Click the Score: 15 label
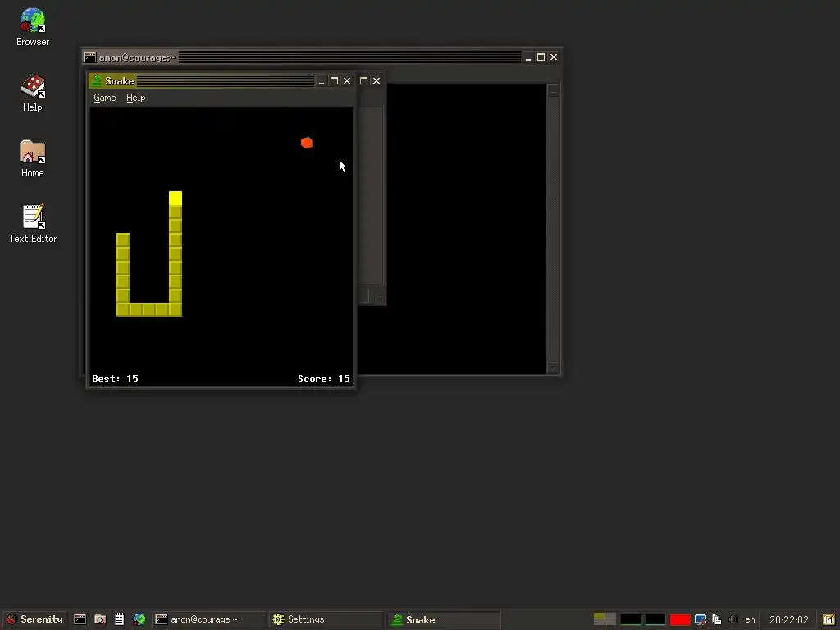The width and height of the screenshot is (840, 630). (323, 379)
